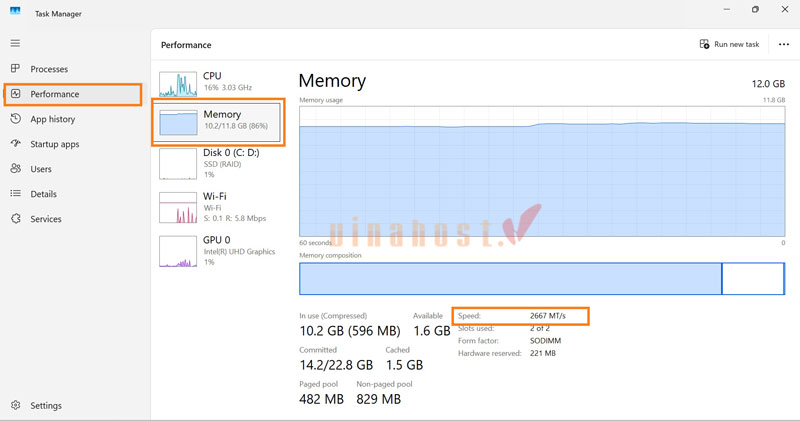Image resolution: width=800 pixels, height=421 pixels.
Task: Select the CPU resource entry label
Action: (212, 76)
